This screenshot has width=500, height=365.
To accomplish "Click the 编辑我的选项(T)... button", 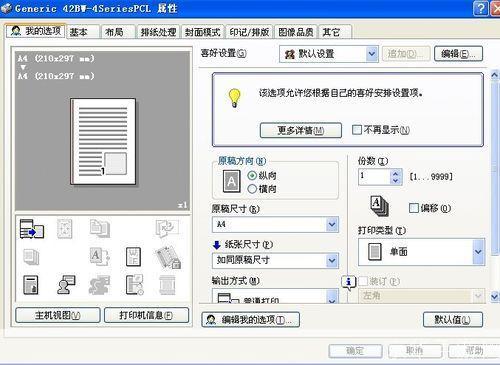I will tap(251, 320).
